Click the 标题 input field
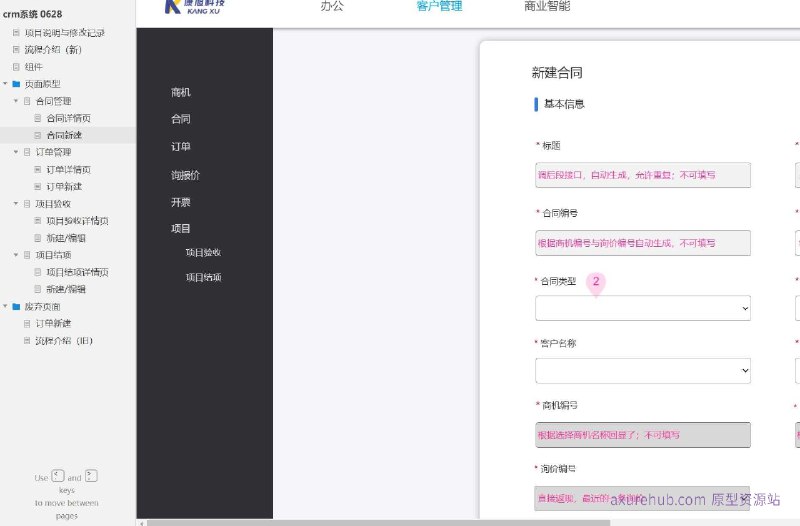This screenshot has height=526, width=800. 643,175
